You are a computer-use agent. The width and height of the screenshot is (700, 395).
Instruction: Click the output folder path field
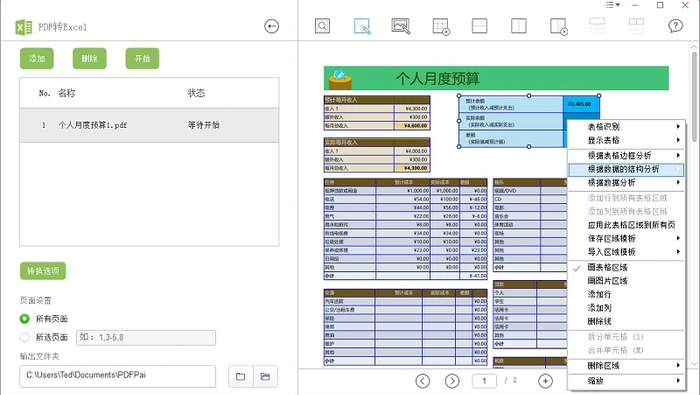[117, 376]
